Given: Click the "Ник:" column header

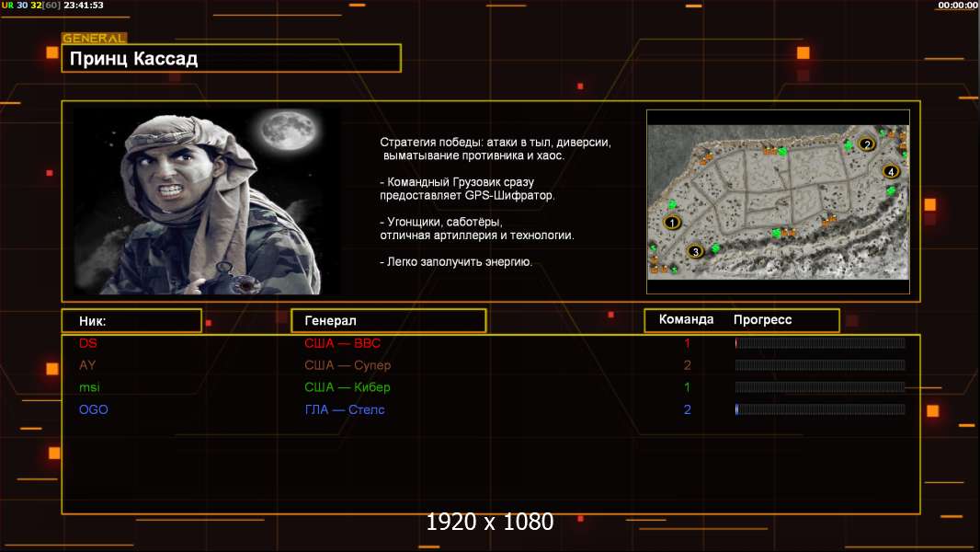Looking at the screenshot, I should click(x=131, y=321).
